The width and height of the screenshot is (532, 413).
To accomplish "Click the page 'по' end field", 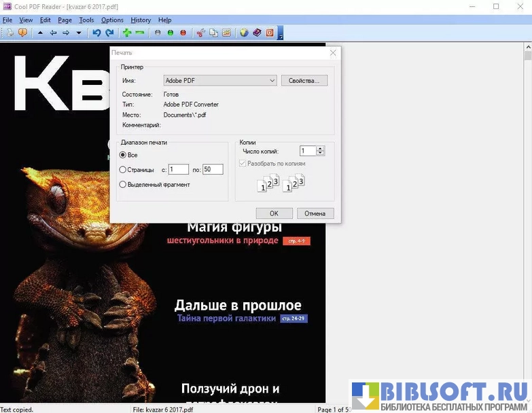I will click(213, 170).
